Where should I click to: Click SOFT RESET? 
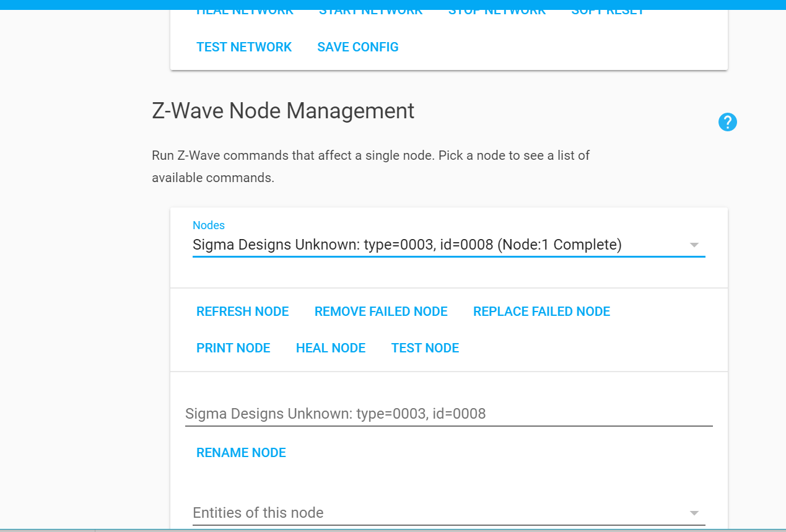pyautogui.click(x=608, y=10)
